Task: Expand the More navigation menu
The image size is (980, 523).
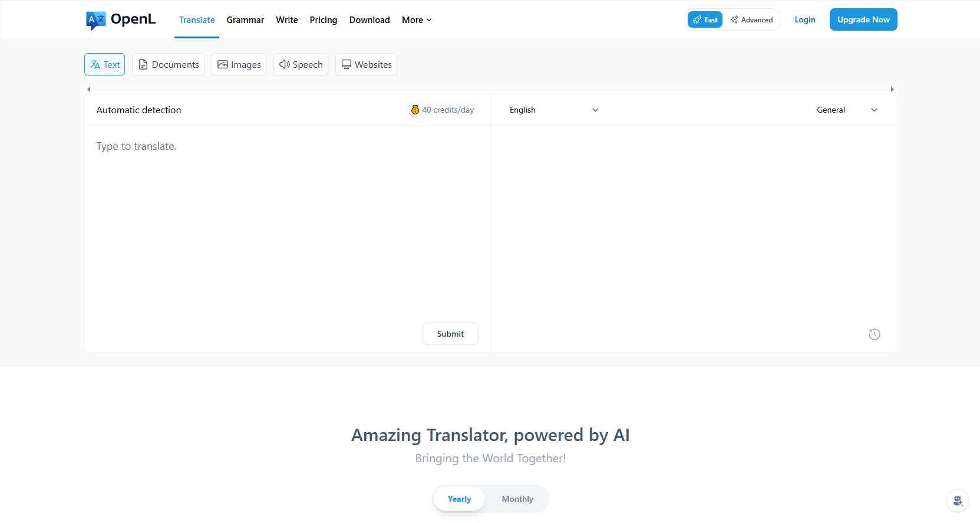Action: (x=417, y=19)
